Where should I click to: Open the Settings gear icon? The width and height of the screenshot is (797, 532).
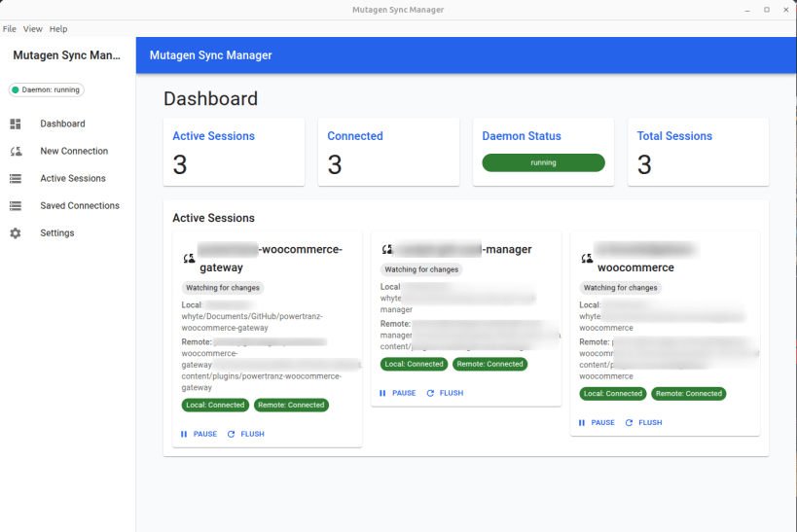pos(16,233)
